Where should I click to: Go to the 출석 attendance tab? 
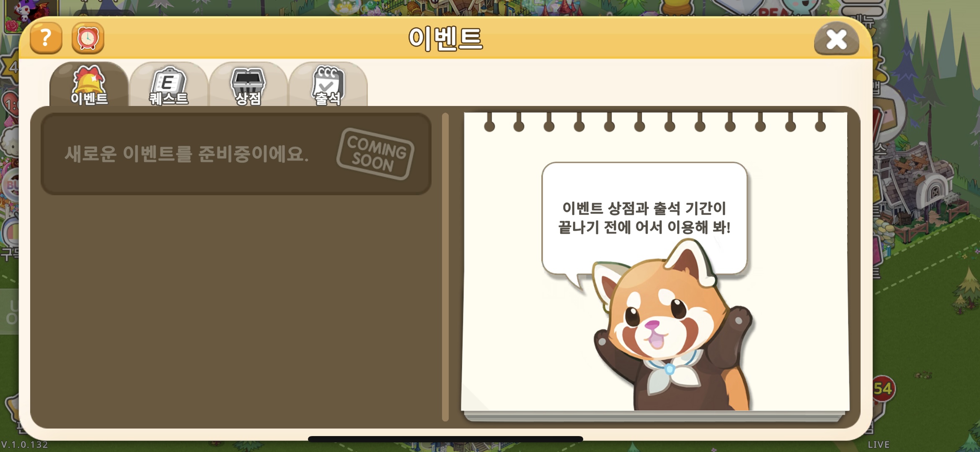pyautogui.click(x=328, y=85)
